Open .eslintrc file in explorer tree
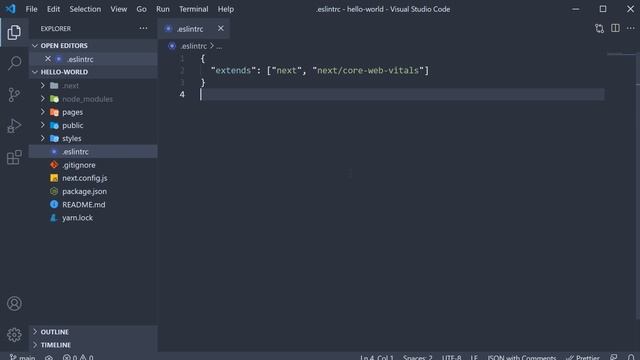Screen dimensions: 640x360 tap(93, 151)
